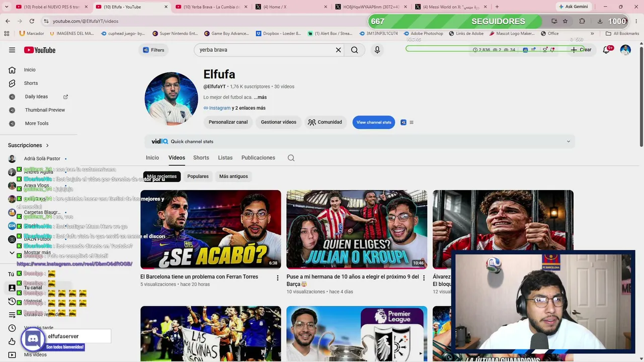Go back with the browser back arrow
Image resolution: width=644 pixels, height=362 pixels.
[x=8, y=21]
